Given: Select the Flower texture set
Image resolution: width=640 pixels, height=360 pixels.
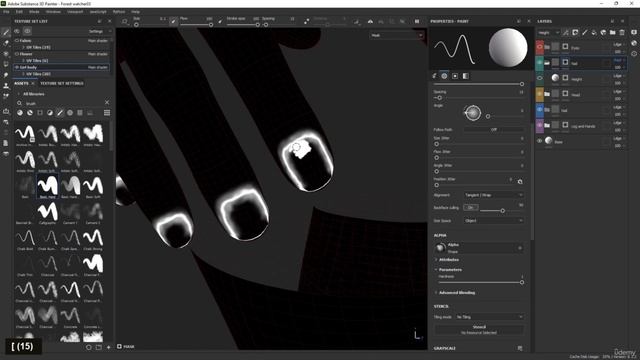Looking at the screenshot, I should pos(61,54).
